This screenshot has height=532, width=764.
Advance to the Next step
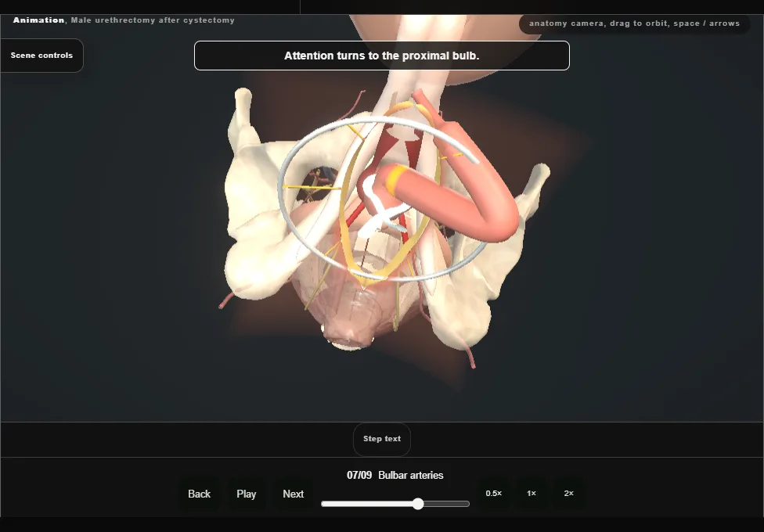(x=294, y=494)
